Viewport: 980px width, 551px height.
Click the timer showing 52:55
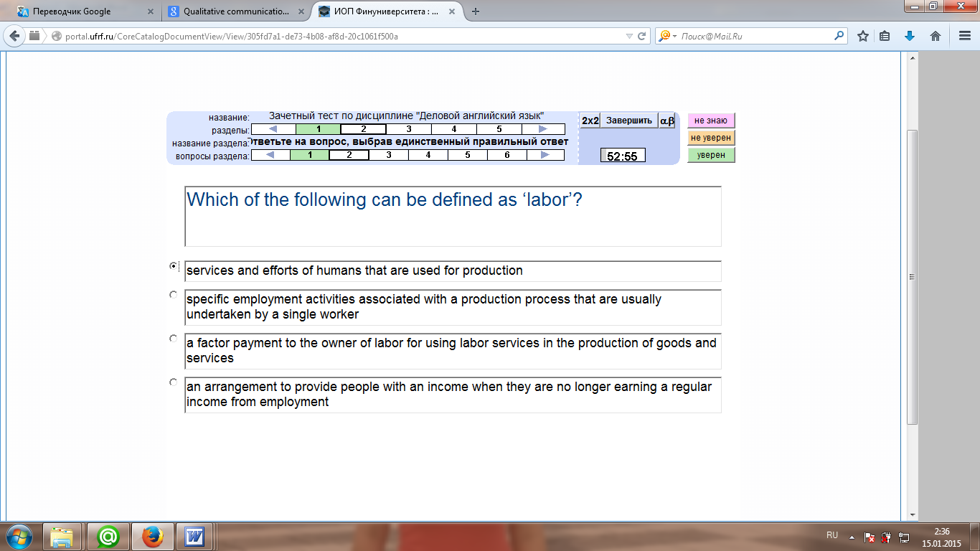pos(623,156)
